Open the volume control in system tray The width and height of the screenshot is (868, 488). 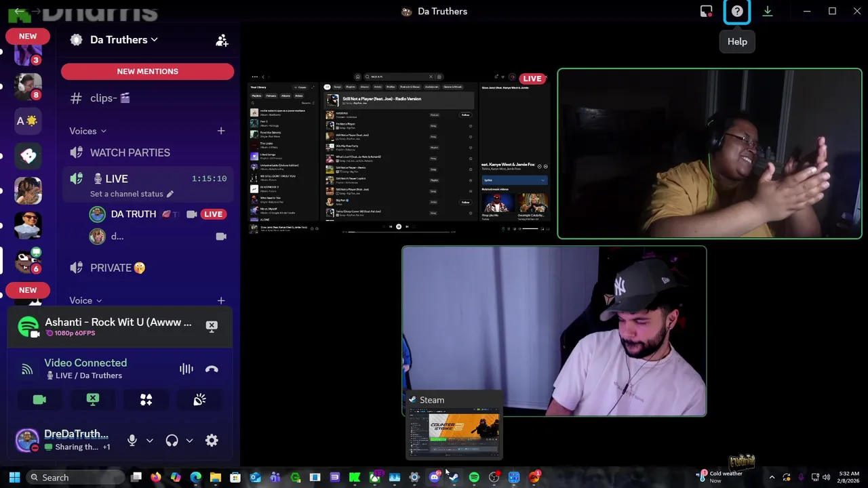(826, 477)
